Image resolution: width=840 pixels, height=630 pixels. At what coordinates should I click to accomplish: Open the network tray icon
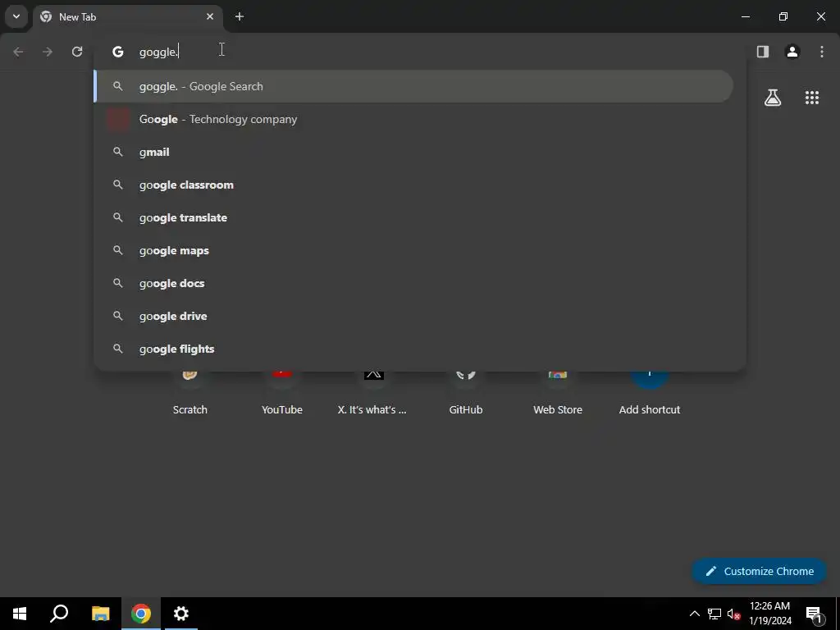[714, 614]
